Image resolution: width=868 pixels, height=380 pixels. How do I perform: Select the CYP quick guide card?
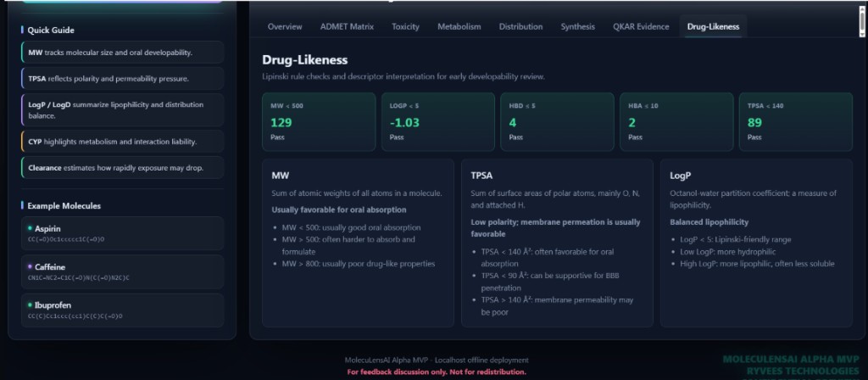tap(122, 142)
